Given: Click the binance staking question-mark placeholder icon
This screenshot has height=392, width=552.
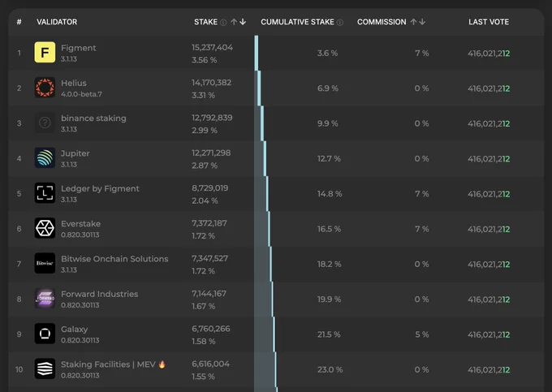Looking at the screenshot, I should 45,123.
